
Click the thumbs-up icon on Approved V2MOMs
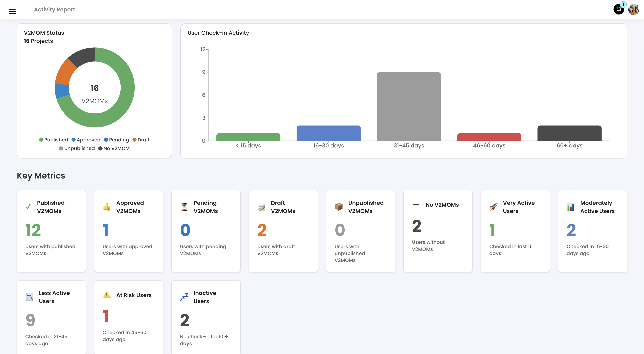click(x=107, y=207)
